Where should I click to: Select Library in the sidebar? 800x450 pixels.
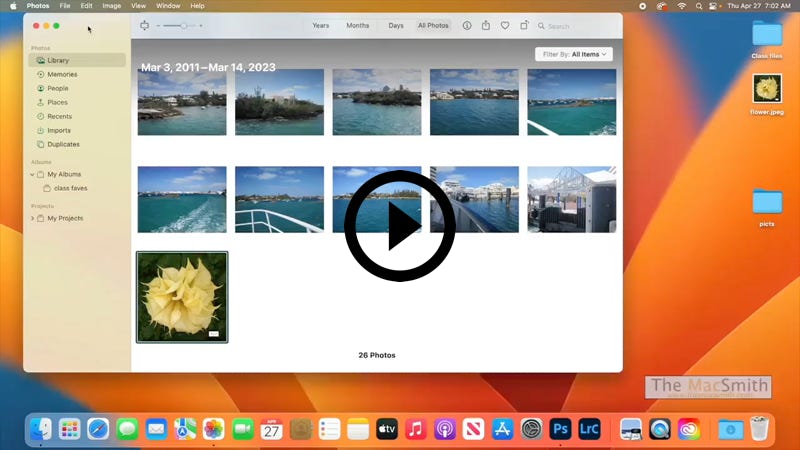(x=77, y=60)
